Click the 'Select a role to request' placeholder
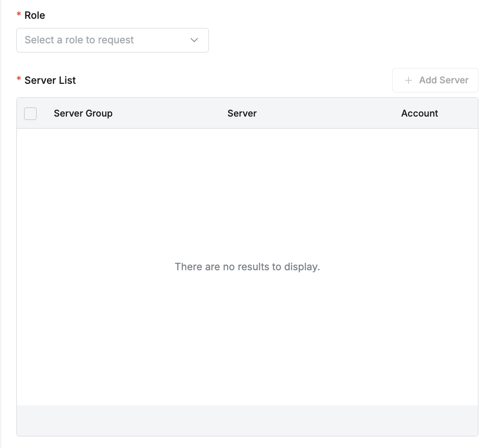The width and height of the screenshot is (489, 448). click(79, 40)
